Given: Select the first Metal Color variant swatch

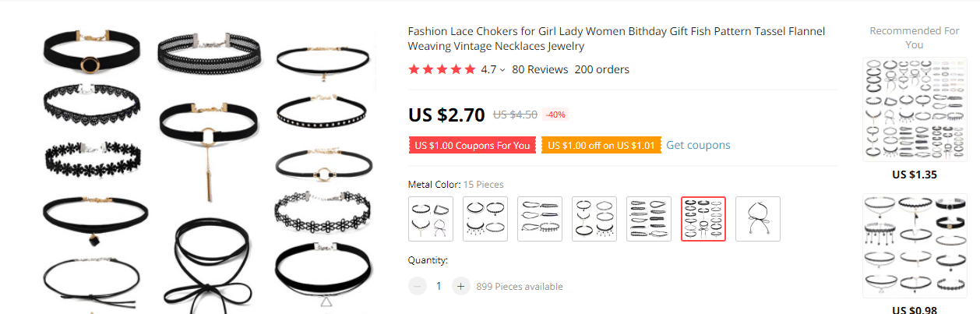Looking at the screenshot, I should (x=431, y=219).
